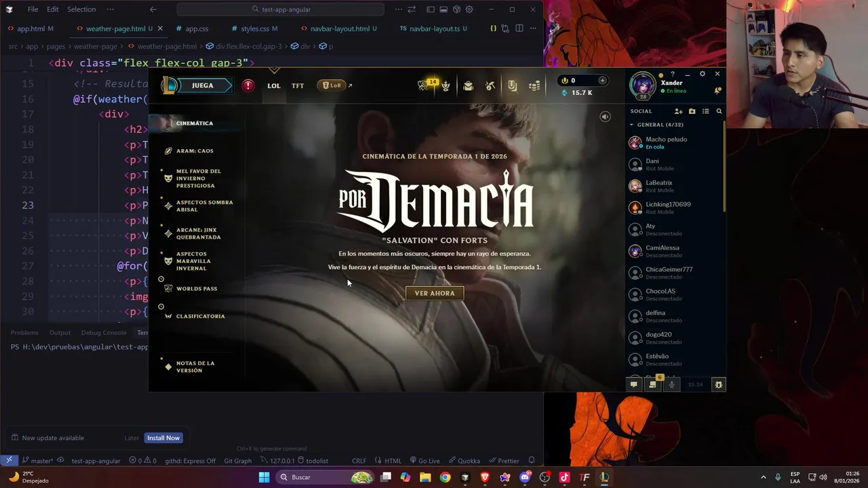Switch to the TFT tab
The width and height of the screenshot is (868, 488).
pyautogui.click(x=298, y=86)
